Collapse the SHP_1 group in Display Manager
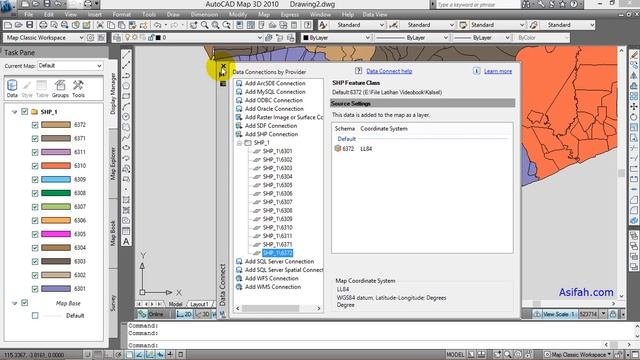This screenshot has height=360, width=640. click(x=14, y=111)
